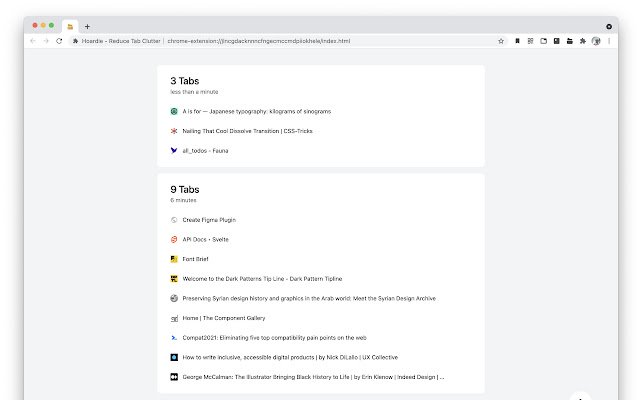Open the bookmark ribbon extension icon
This screenshot has width=640, height=400.
[517, 41]
